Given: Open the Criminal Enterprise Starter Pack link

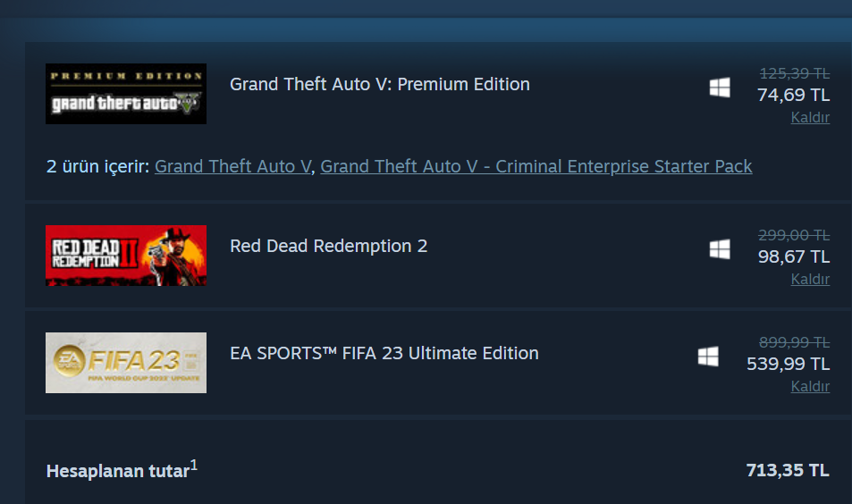Looking at the screenshot, I should [536, 166].
